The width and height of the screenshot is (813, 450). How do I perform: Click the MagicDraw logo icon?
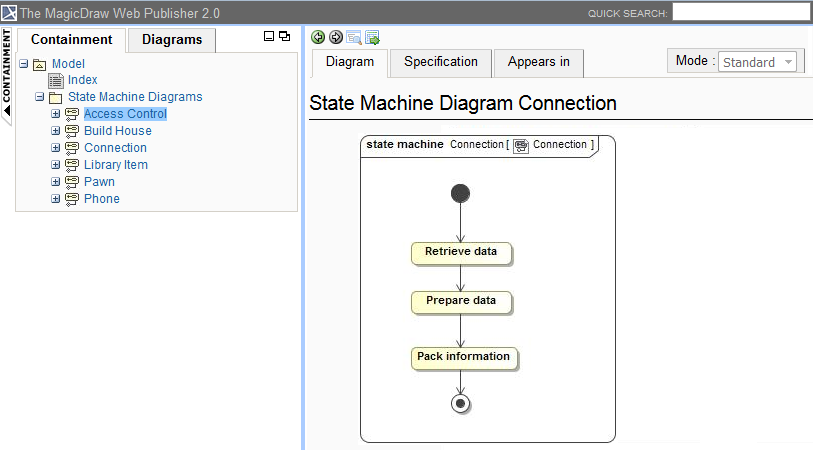pos(9,13)
